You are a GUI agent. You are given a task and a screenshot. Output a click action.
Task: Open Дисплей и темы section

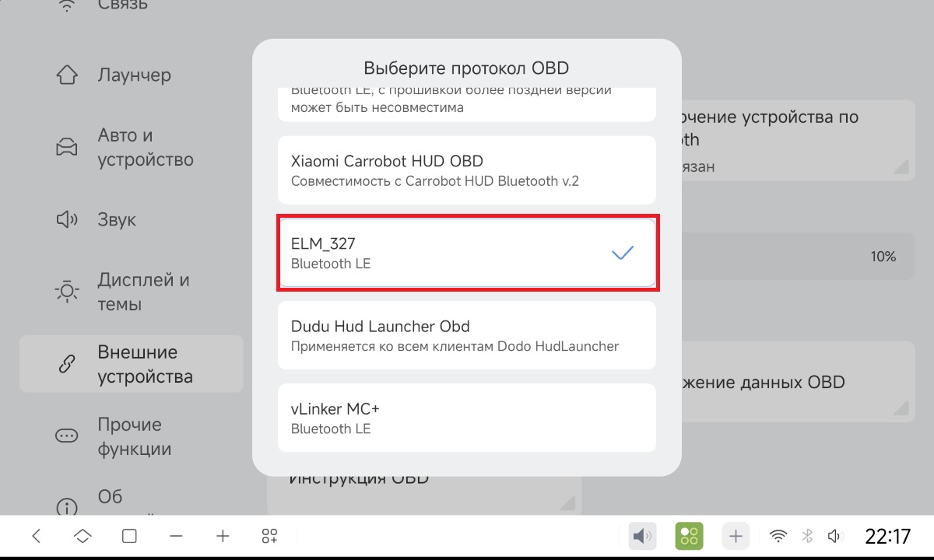131,292
